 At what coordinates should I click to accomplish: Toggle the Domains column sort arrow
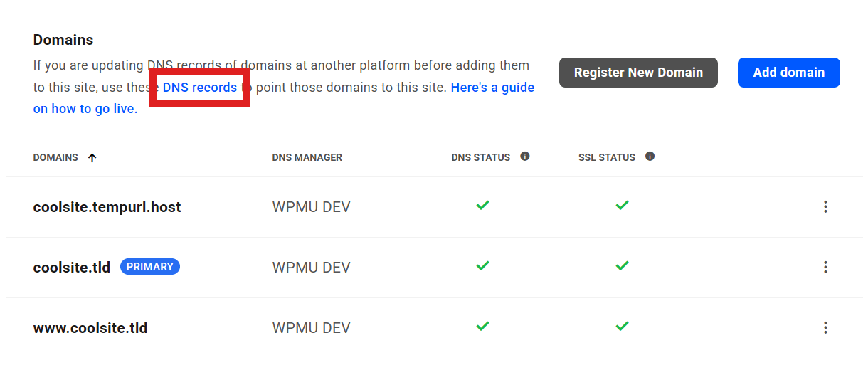tap(92, 158)
